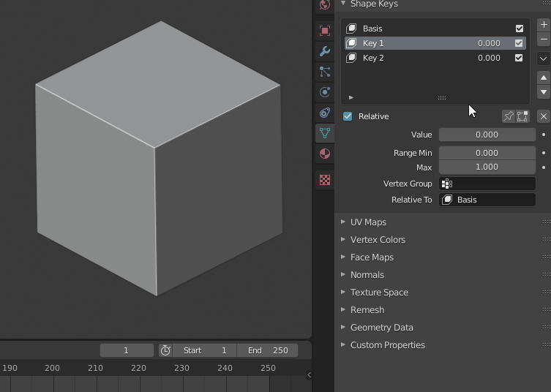The width and height of the screenshot is (551, 392).
Task: Click the cube in the 3D viewport
Action: point(158,158)
